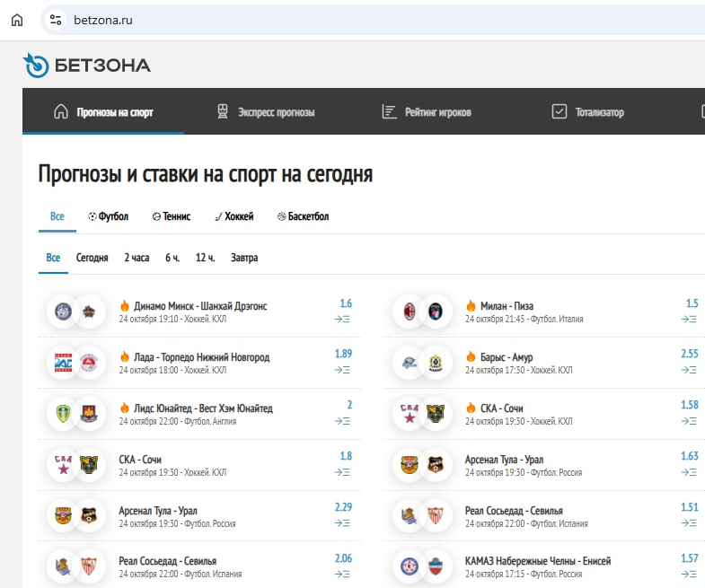This screenshot has width=705, height=588.
Task: Click "24 октября 21:45 - Футбол. Италия" text
Action: tap(524, 320)
